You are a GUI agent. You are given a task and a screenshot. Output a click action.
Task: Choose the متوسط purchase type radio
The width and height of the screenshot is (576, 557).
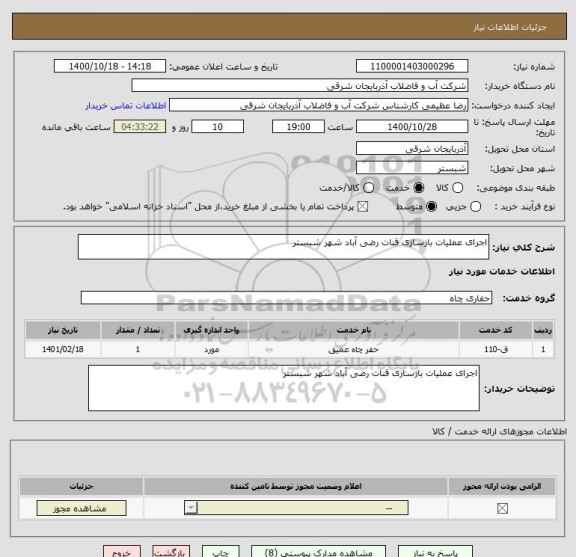pyautogui.click(x=431, y=206)
